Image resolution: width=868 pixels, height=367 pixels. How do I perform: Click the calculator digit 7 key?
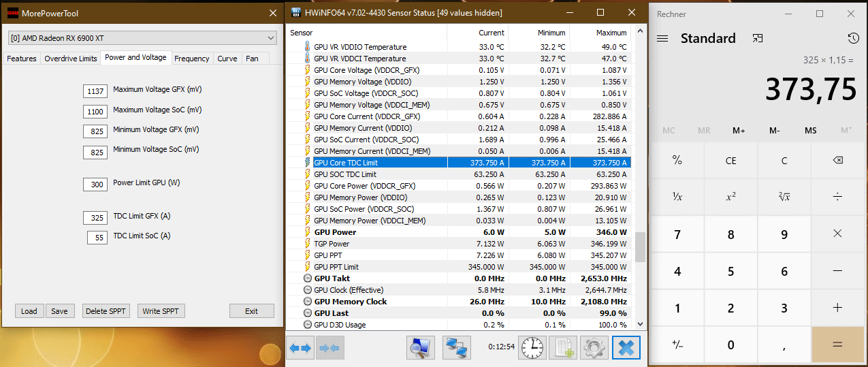pos(677,234)
